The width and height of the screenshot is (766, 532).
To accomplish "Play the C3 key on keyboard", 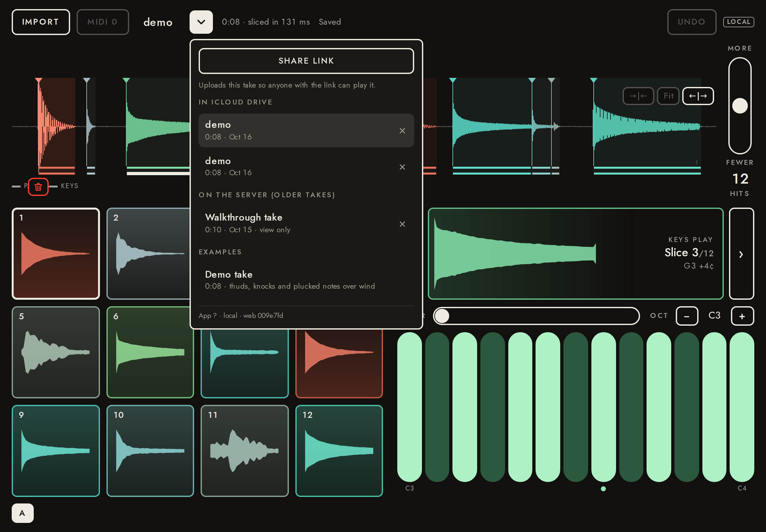I will 410,407.
